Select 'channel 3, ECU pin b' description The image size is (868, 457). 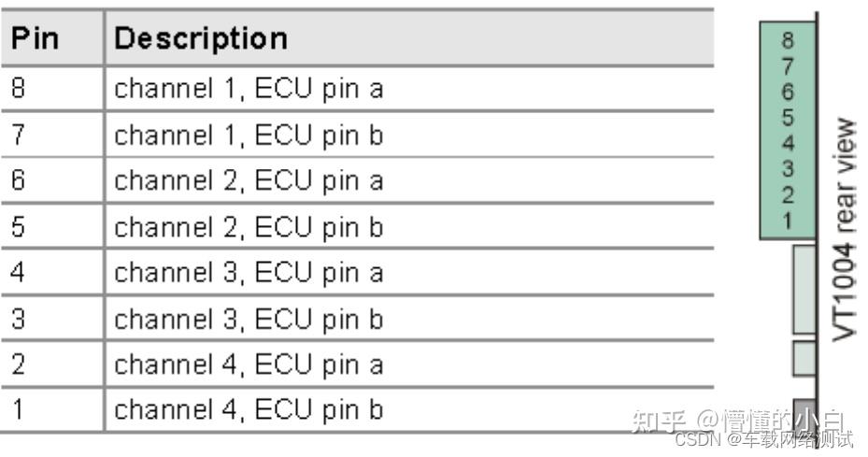249,319
